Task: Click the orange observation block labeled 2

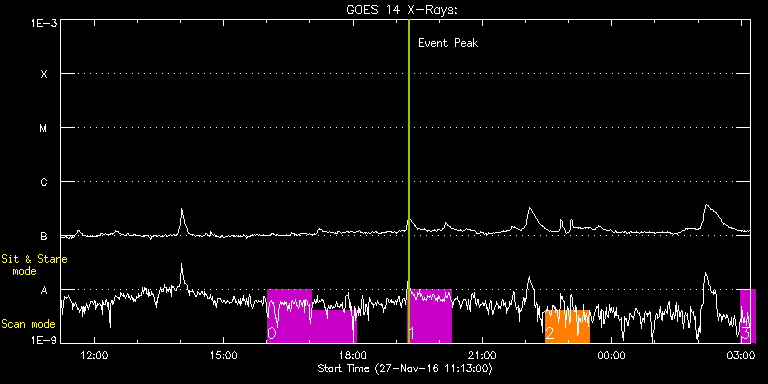Action: (567, 327)
